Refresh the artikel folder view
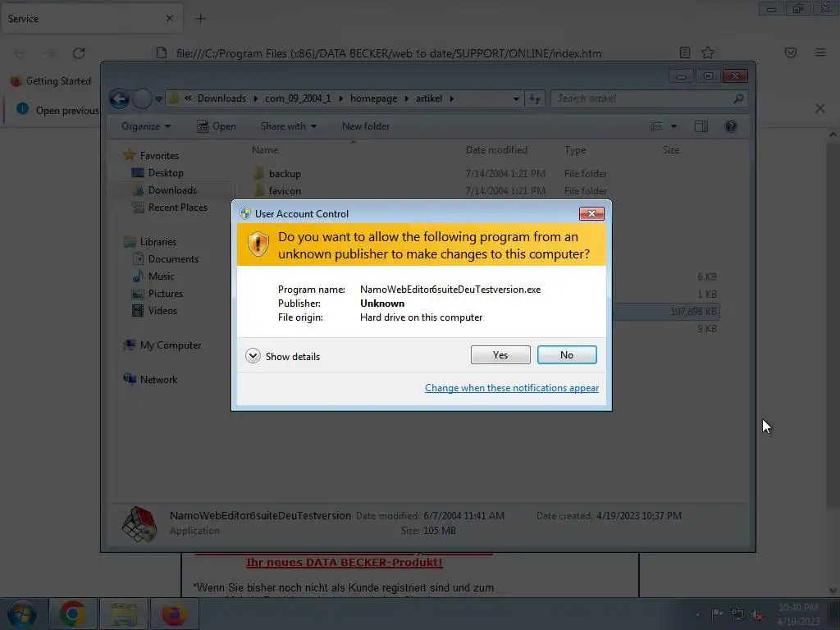Image resolution: width=840 pixels, height=630 pixels. (x=535, y=98)
